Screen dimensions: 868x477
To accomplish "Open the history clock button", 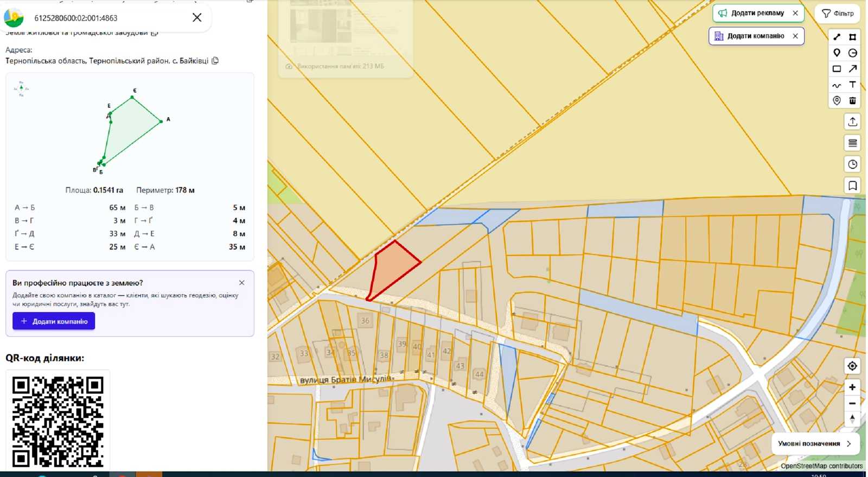I will point(853,164).
